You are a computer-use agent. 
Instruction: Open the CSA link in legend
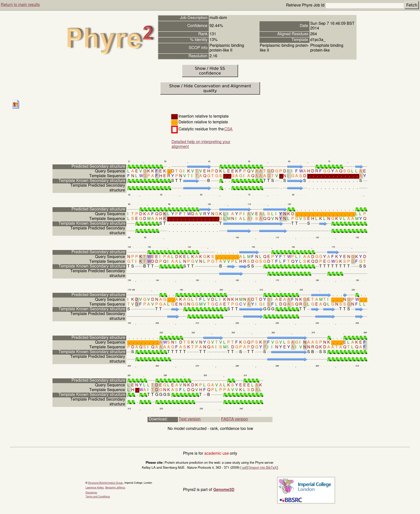228,129
